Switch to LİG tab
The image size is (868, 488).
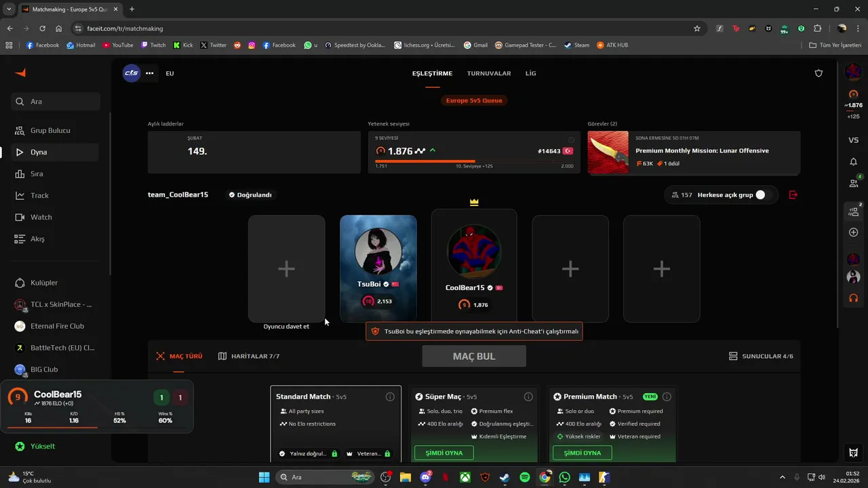tap(530, 73)
